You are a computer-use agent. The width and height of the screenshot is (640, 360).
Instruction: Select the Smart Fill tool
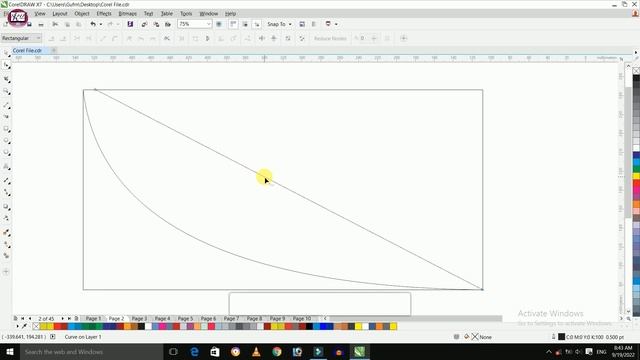[7, 256]
